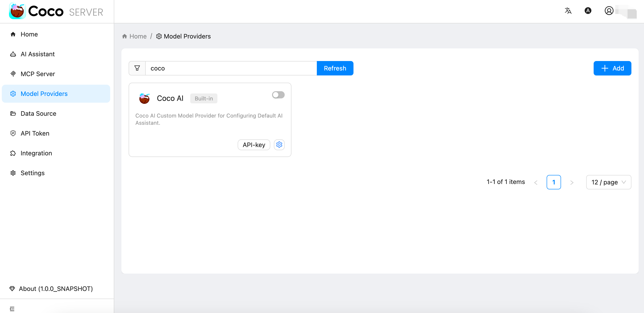The width and height of the screenshot is (644, 313).
Task: Click the Built-in tag
Action: pos(204,98)
